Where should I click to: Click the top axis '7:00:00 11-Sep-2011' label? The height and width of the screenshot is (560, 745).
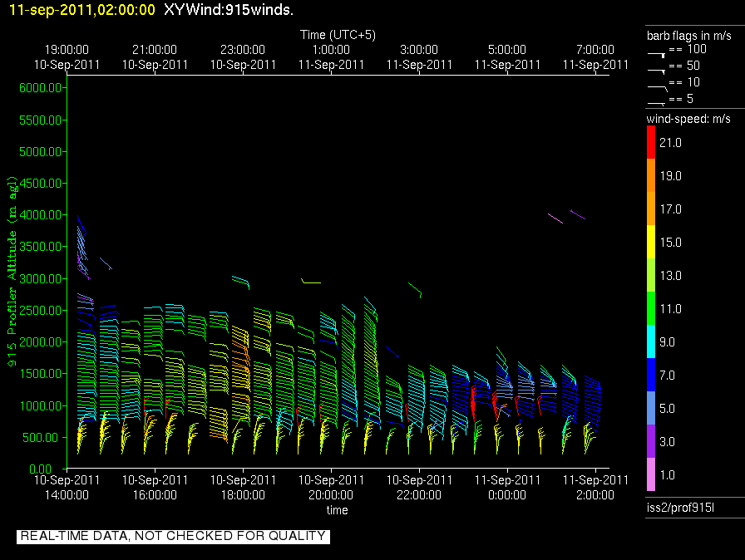coord(595,57)
